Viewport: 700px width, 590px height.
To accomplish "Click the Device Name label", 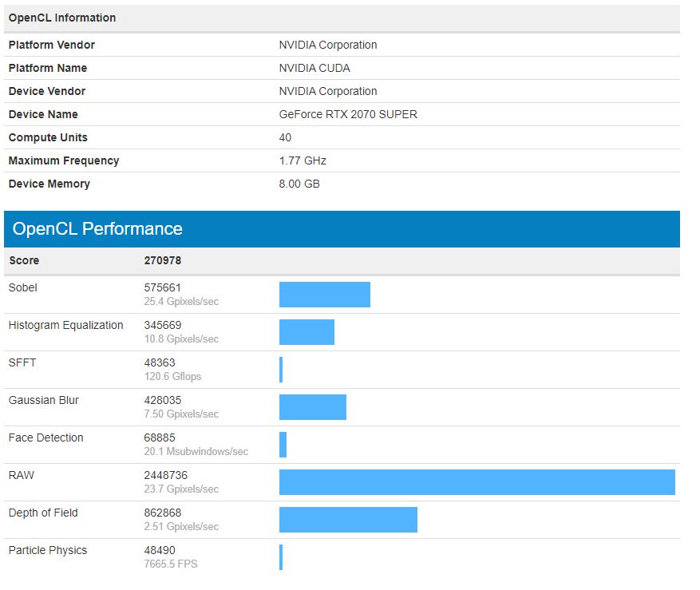I will point(43,115).
